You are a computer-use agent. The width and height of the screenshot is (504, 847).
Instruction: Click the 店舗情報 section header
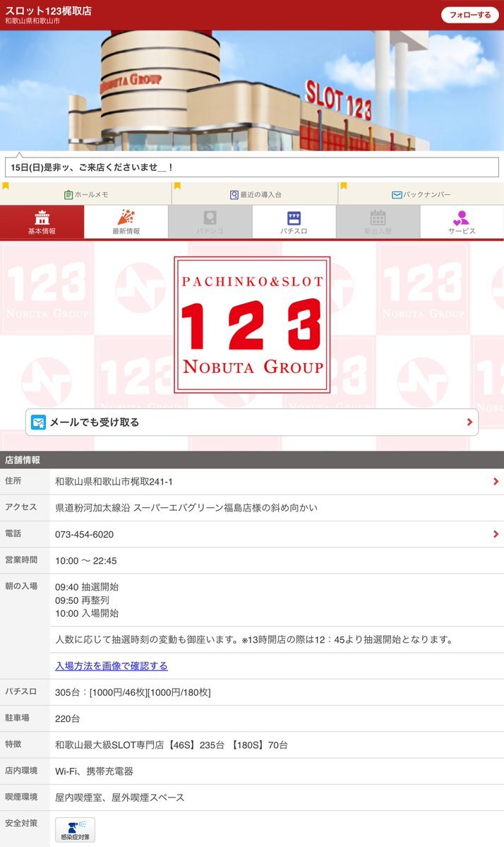tap(252, 460)
